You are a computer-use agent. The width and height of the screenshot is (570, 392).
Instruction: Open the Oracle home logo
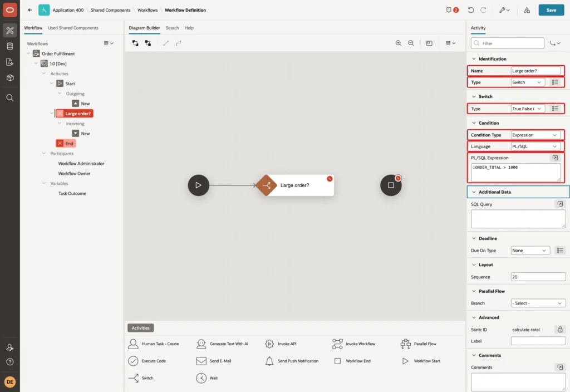pyautogui.click(x=10, y=10)
